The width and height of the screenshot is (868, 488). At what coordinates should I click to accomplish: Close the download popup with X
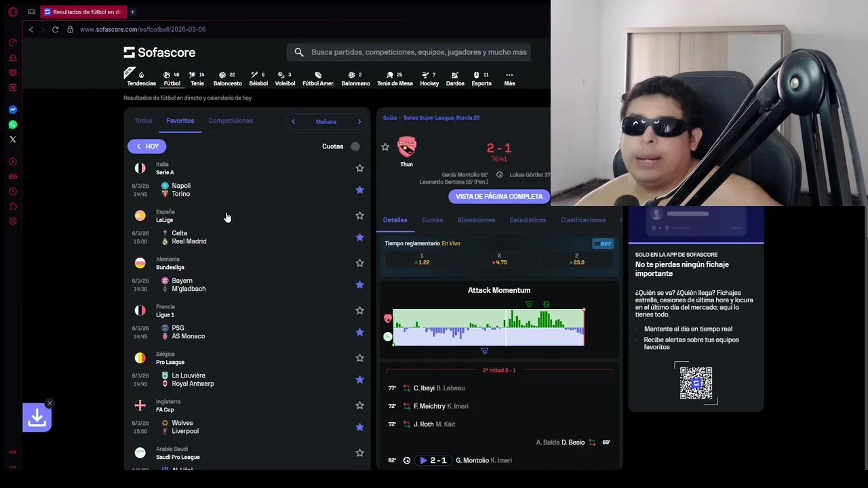tap(50, 403)
